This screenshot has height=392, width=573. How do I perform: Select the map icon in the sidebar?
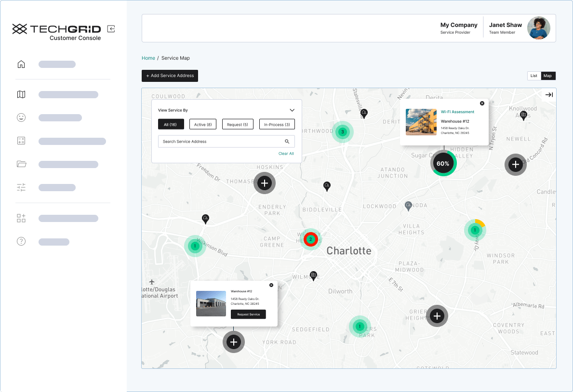[21, 94]
